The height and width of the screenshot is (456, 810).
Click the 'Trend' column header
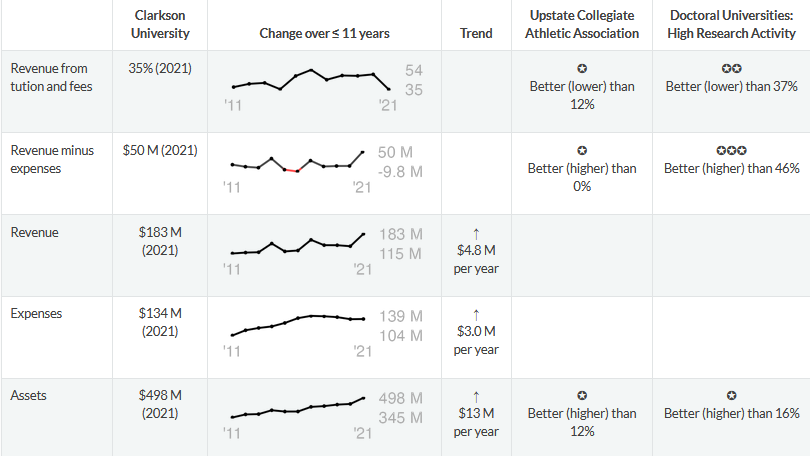tap(476, 33)
